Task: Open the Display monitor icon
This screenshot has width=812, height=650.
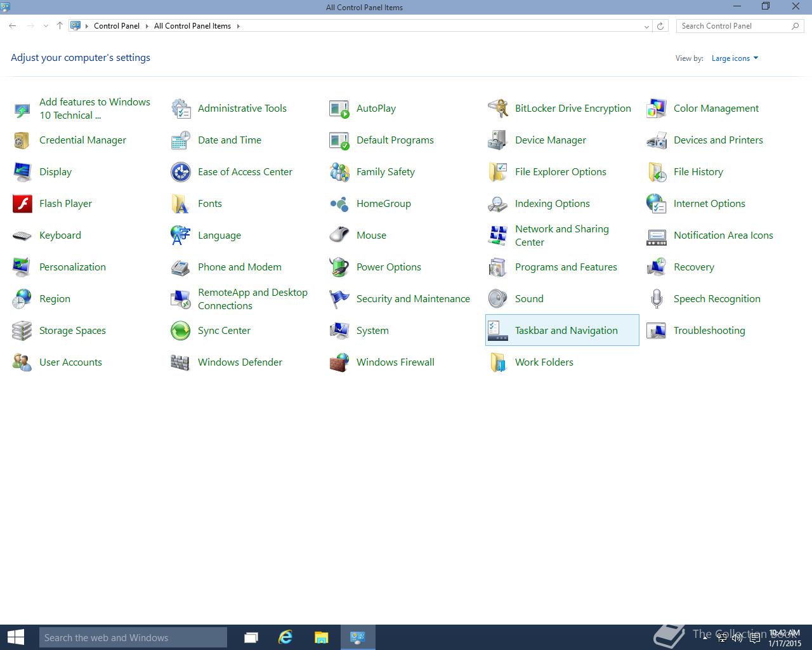Action: [22, 172]
